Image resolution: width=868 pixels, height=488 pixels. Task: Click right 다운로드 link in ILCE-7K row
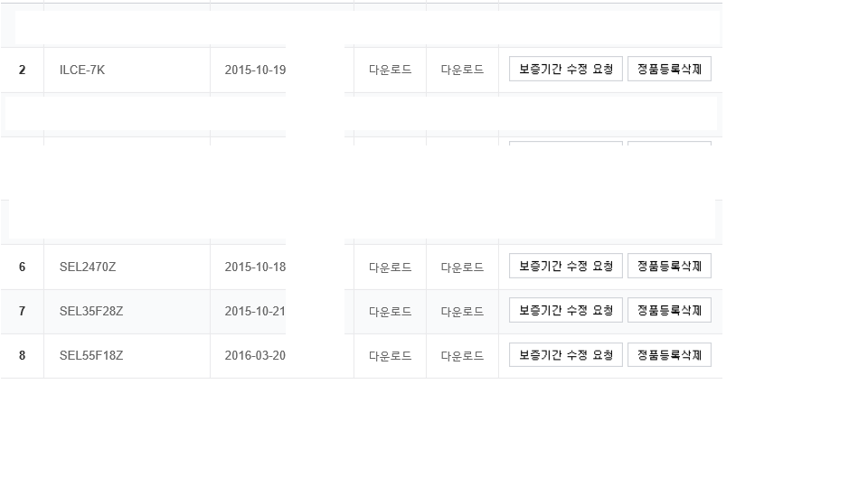(462, 70)
